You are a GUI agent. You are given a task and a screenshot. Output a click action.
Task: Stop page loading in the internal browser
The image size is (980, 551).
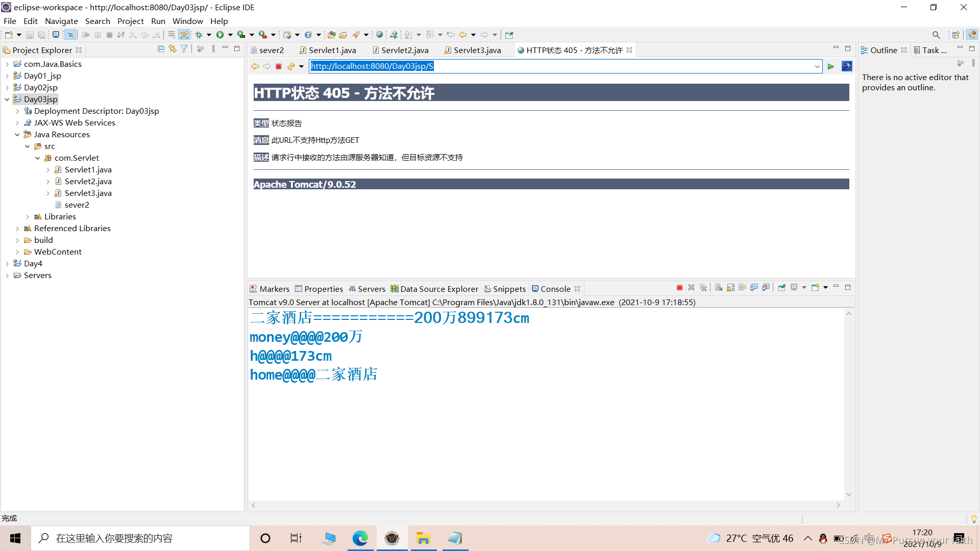coord(279,66)
